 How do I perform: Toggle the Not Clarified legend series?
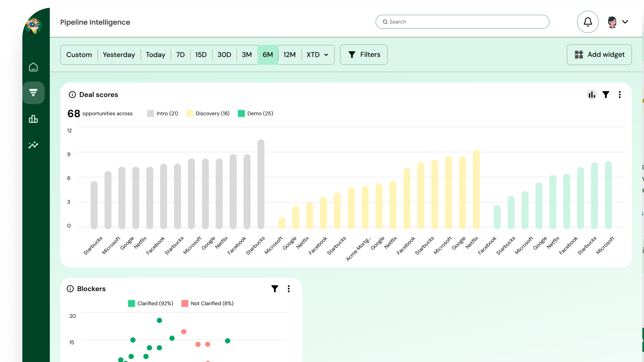(x=207, y=303)
